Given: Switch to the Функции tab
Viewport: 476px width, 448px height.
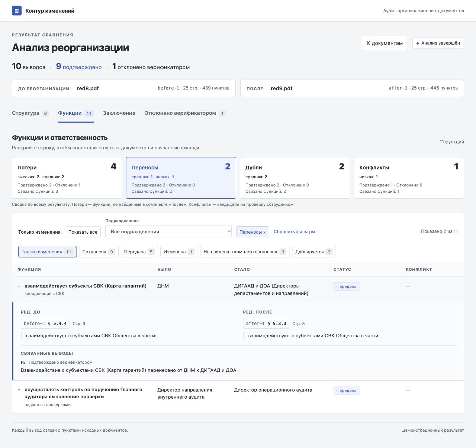Looking at the screenshot, I should (76, 113).
